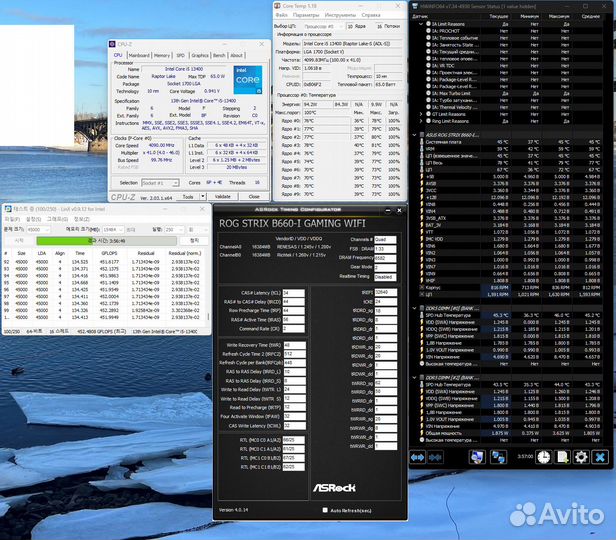Click the DRAM Frequency value field
Image resolution: width=616 pixels, height=540 pixels.
tap(385, 258)
